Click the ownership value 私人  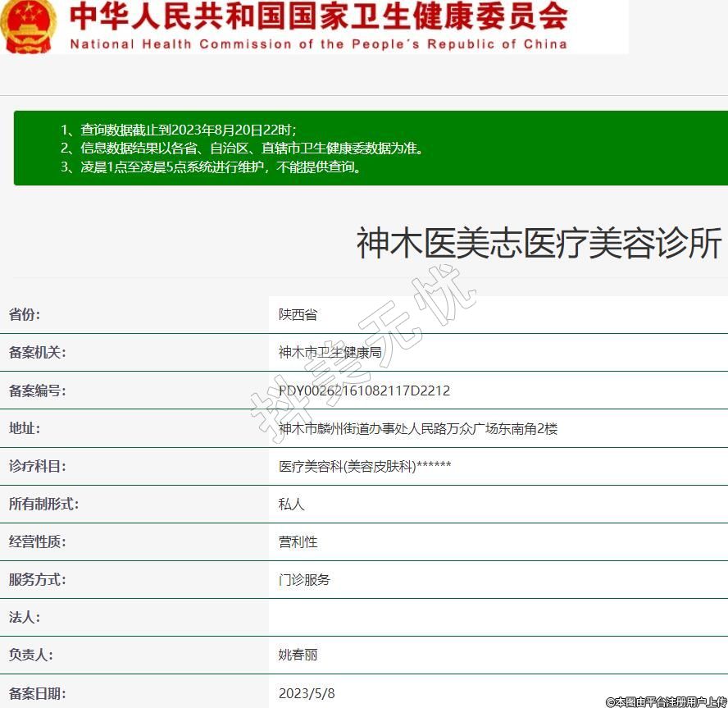pos(291,504)
